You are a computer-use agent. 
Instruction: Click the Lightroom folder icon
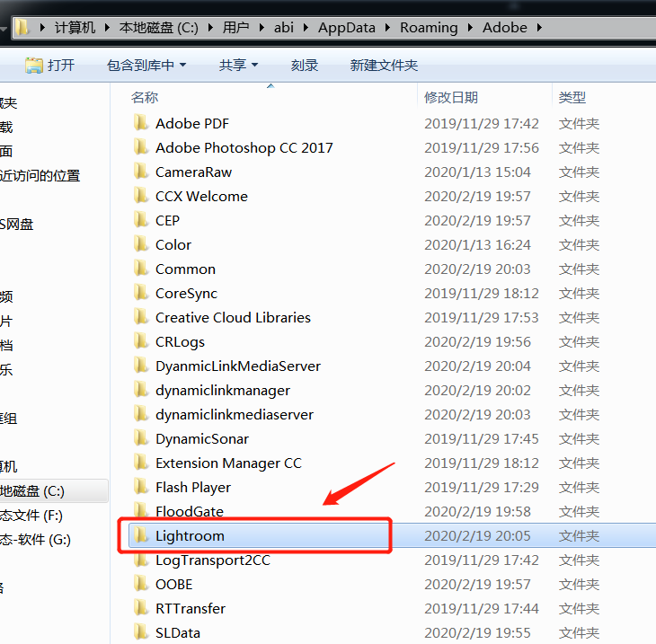pyautogui.click(x=141, y=535)
